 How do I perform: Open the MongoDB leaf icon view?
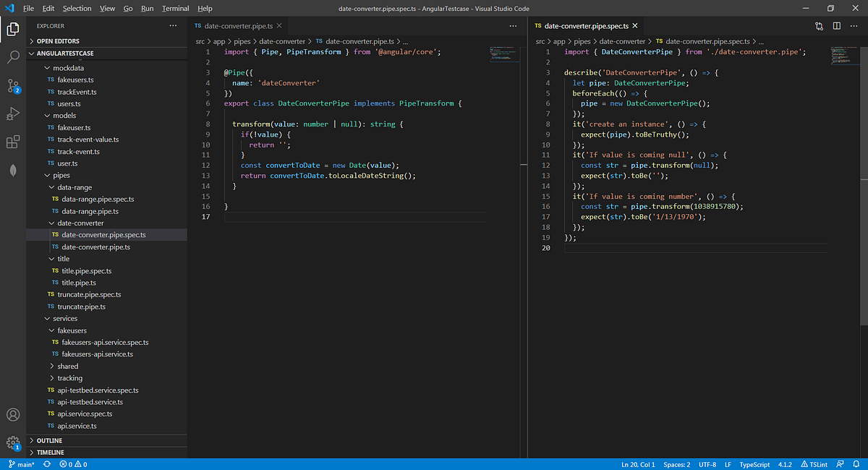pos(13,170)
